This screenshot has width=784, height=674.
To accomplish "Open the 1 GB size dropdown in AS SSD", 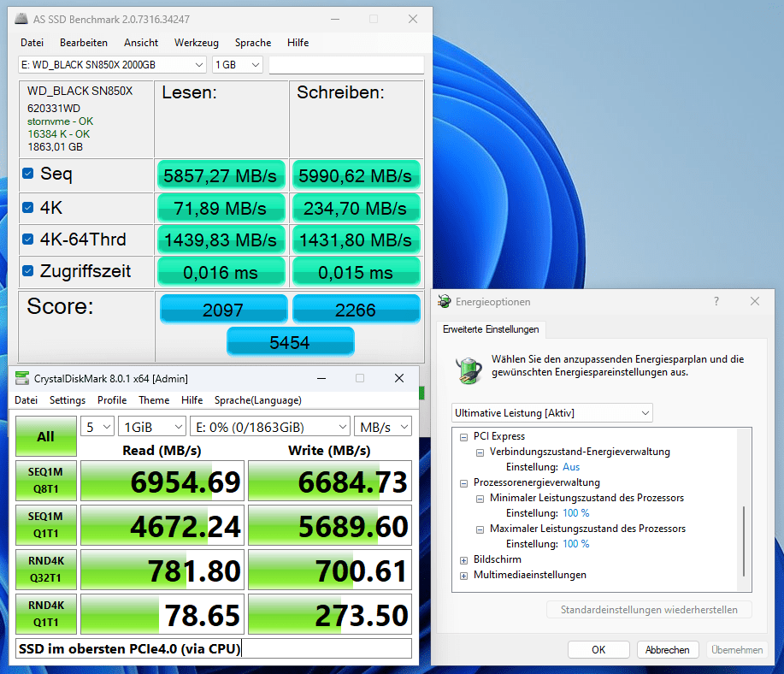I will (237, 64).
